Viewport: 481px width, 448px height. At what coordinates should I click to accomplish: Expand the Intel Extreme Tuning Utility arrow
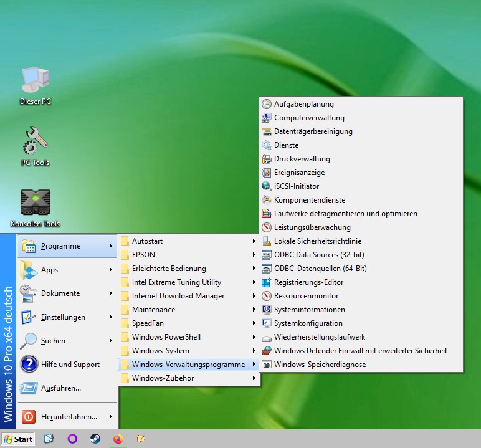(x=254, y=282)
